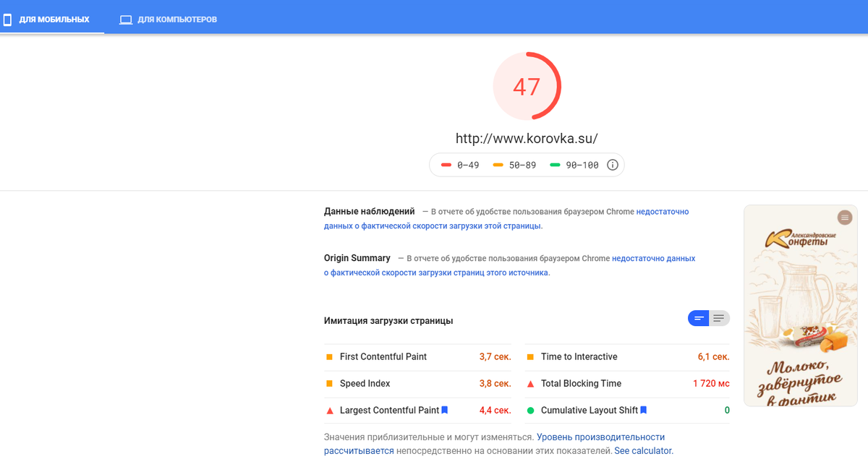Click green circle icon beside Cumulative Layout Shift

point(530,411)
